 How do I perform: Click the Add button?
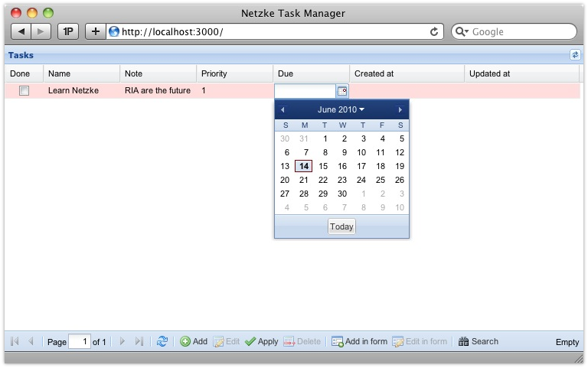coord(194,341)
